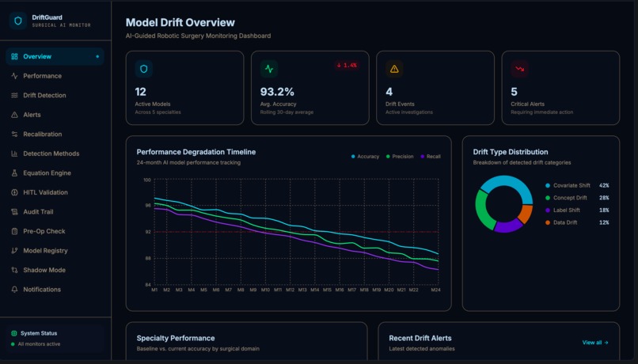Navigate to Recalibration
Viewport: 638px width, 364px height.
coord(55,135)
